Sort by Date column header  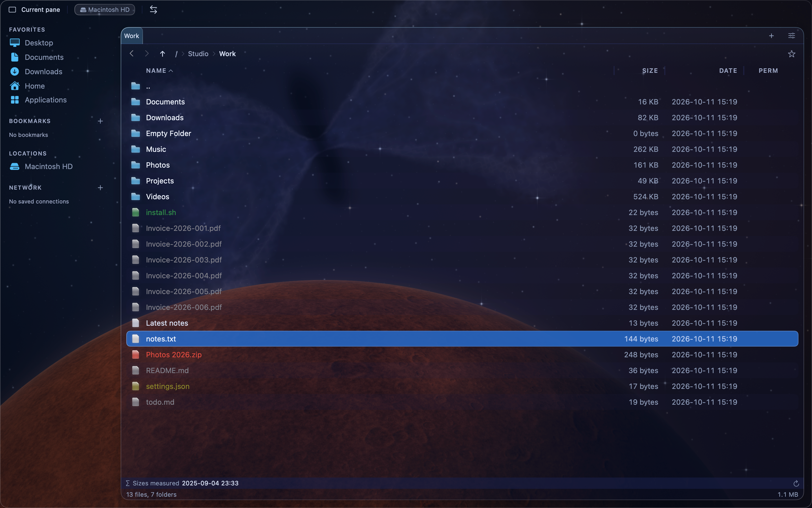[x=728, y=71]
